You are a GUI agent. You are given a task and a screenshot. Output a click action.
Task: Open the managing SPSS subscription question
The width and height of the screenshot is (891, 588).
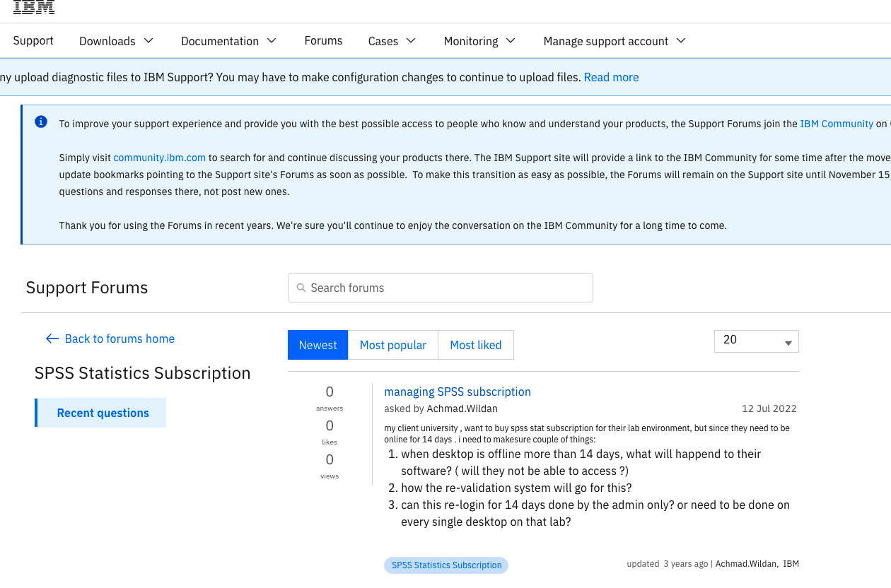458,392
